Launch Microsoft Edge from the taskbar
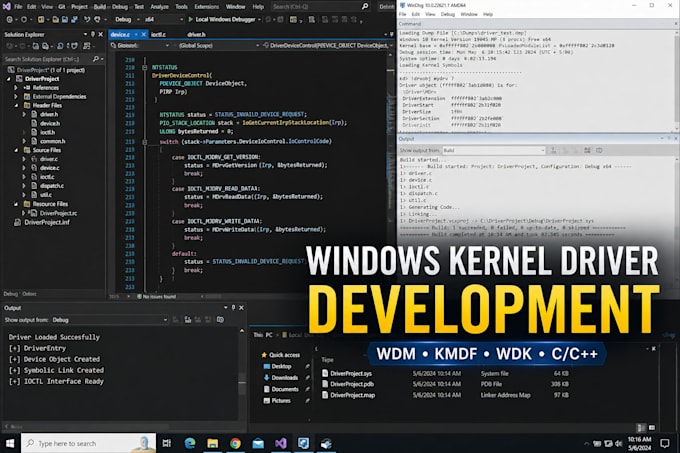This screenshot has width=680, height=453. coord(190,443)
